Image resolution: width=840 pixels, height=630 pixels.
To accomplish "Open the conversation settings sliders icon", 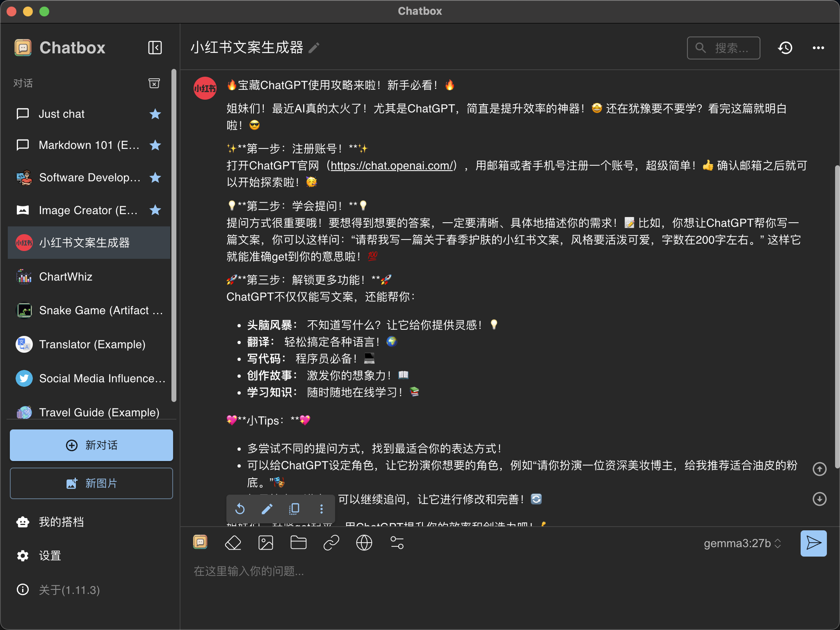I will coord(397,543).
